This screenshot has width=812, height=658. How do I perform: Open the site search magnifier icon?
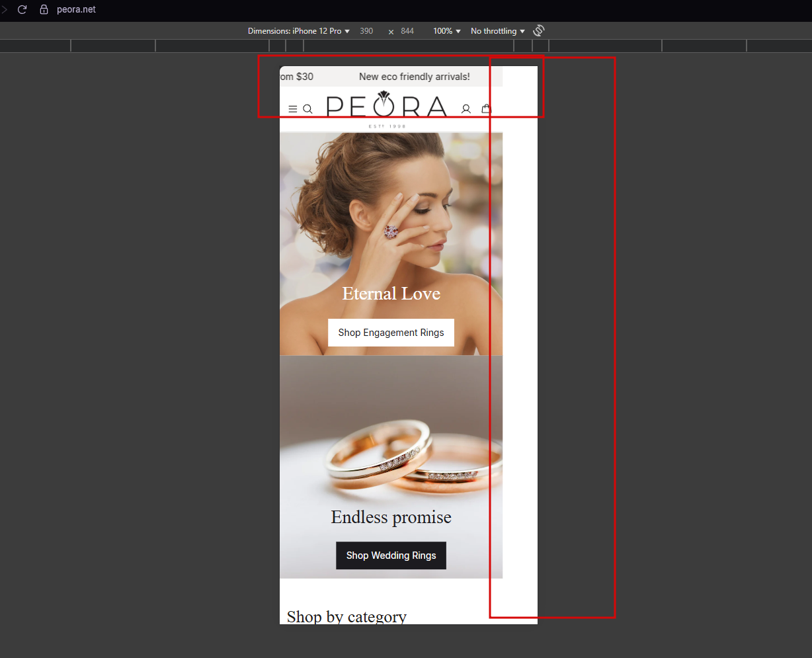tap(307, 109)
